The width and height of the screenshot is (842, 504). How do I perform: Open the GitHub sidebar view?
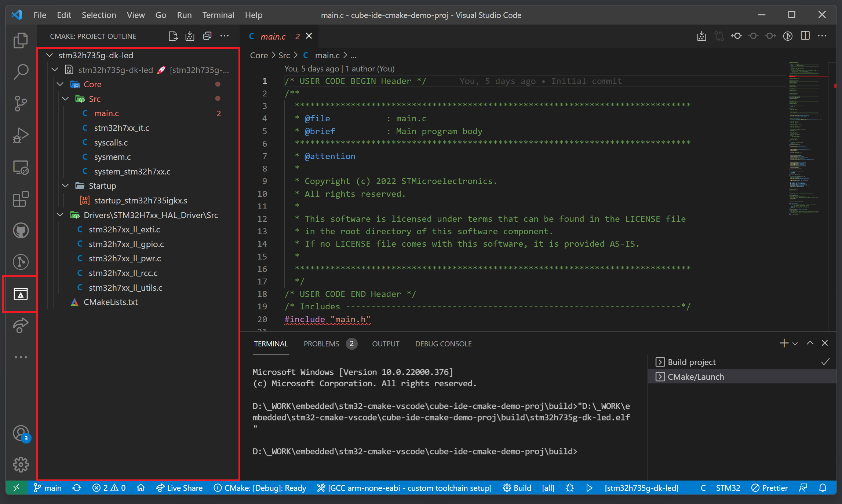(21, 231)
